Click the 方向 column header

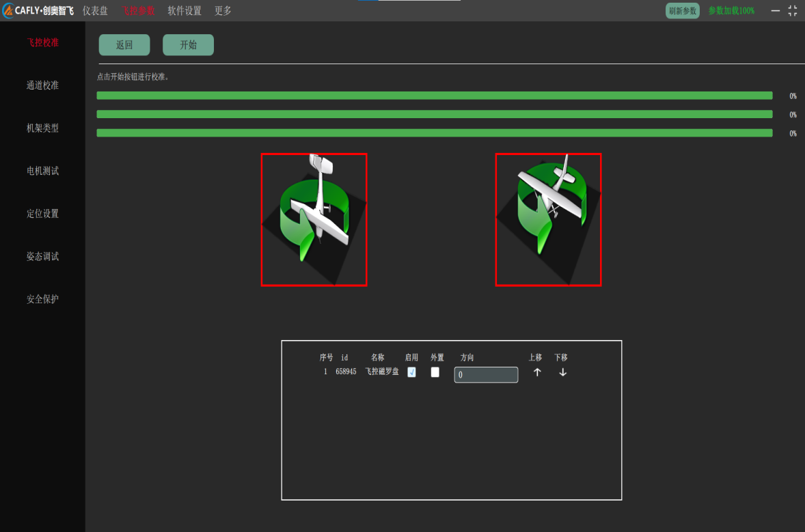pyautogui.click(x=467, y=357)
